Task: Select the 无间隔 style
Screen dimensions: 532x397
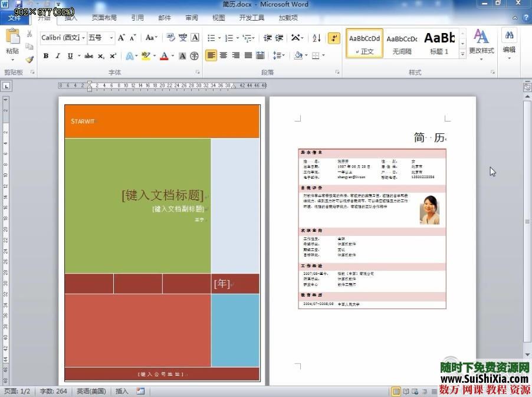Action: point(402,42)
